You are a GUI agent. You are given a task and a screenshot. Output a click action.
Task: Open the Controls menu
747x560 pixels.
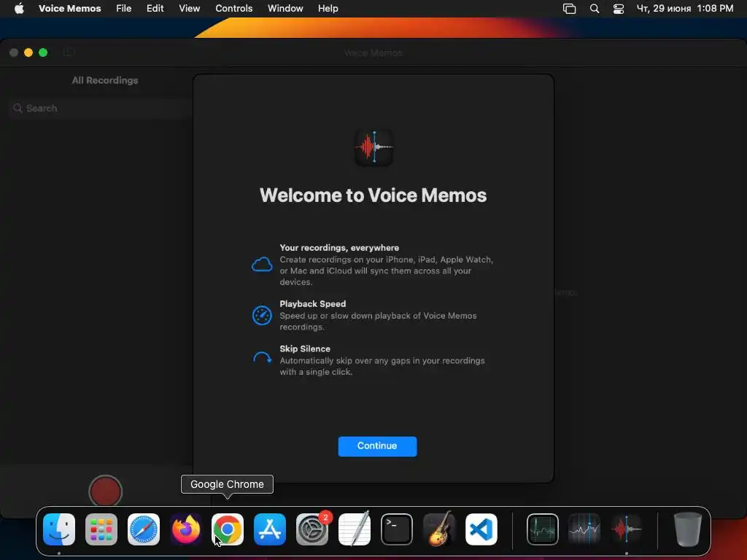click(x=234, y=9)
